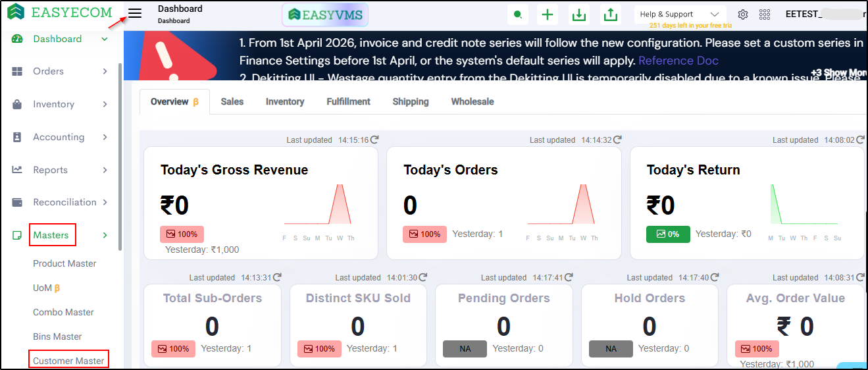
Task: Open settings gear icon
Action: click(743, 14)
